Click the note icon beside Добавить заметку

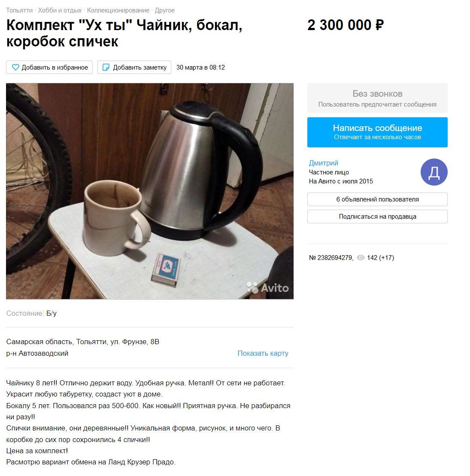coord(106,67)
